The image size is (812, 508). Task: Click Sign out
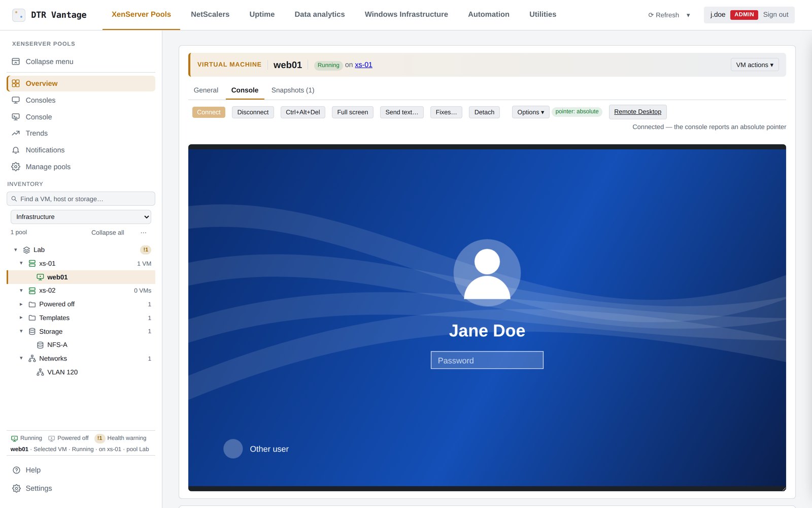775,15
